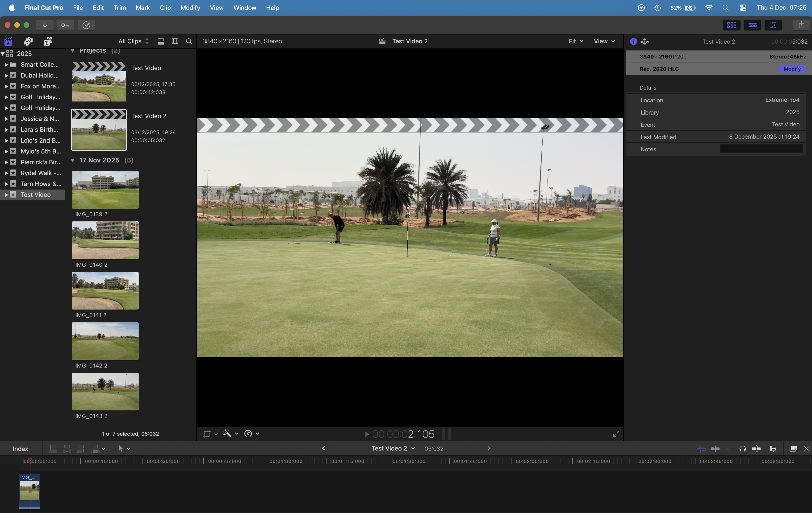Collapse the 17 Nov 2025 group
The image size is (812, 513).
[72, 160]
